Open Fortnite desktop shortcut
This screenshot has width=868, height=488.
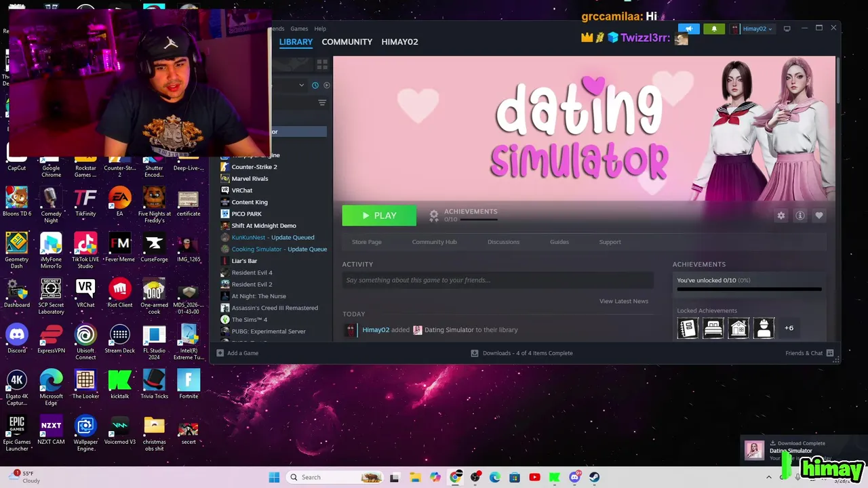(189, 384)
